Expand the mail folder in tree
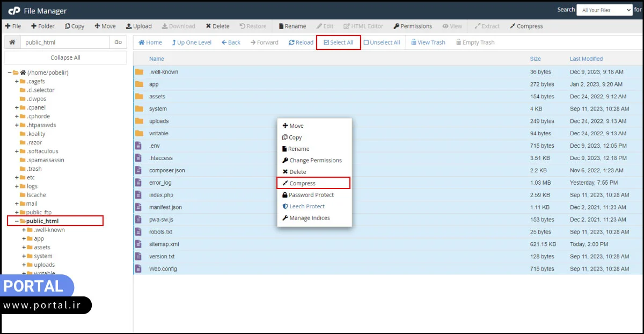 17,204
